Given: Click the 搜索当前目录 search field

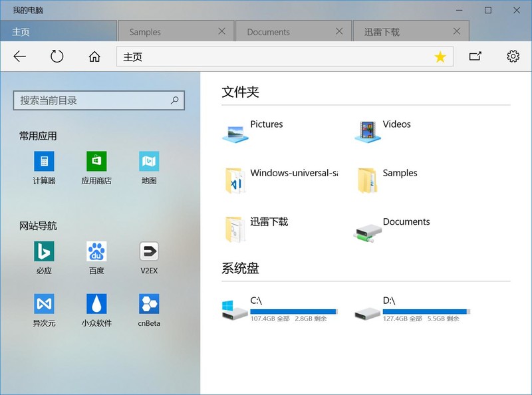Looking at the screenshot, I should click(98, 100).
